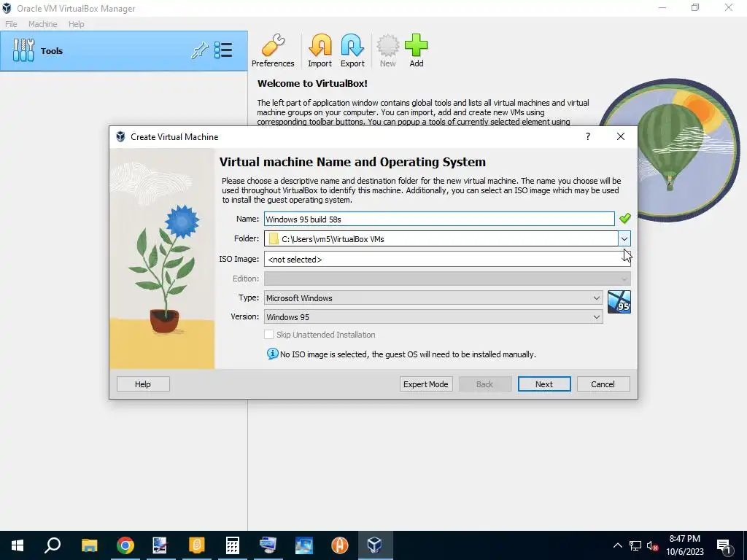
Task: Click the disabled Back button
Action: (x=485, y=384)
